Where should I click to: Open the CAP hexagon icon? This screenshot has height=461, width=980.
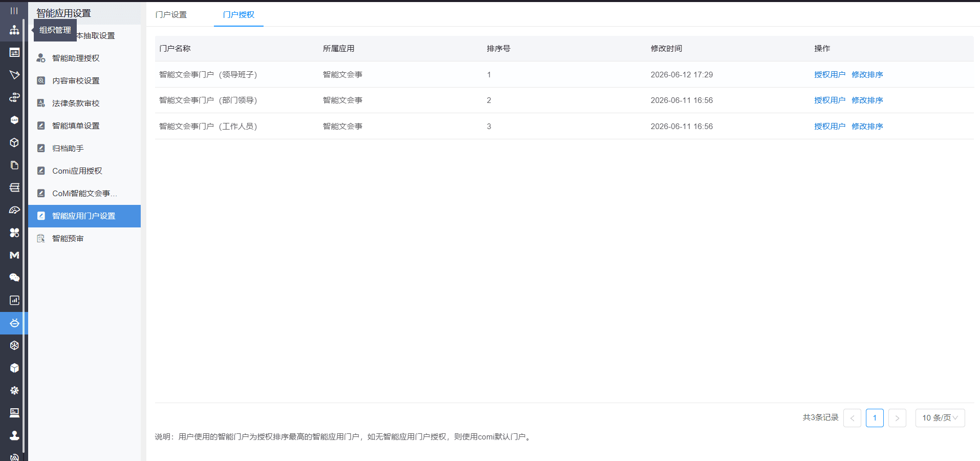(14, 120)
